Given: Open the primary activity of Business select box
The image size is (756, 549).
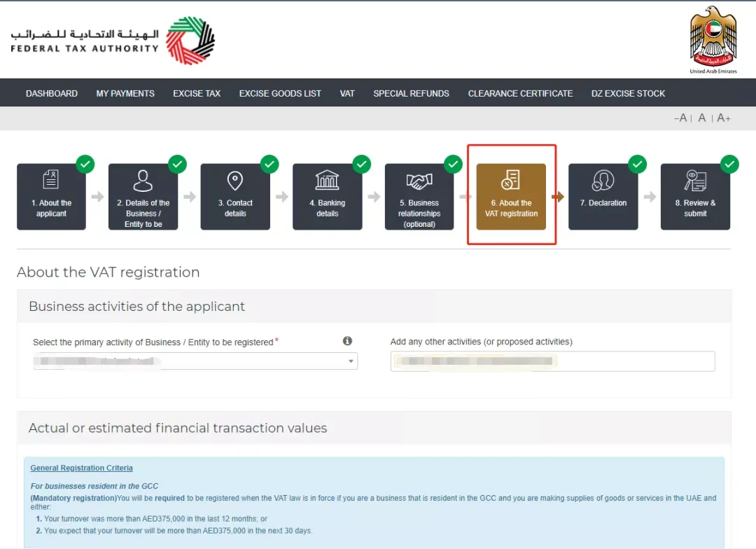Looking at the screenshot, I should pyautogui.click(x=195, y=361).
